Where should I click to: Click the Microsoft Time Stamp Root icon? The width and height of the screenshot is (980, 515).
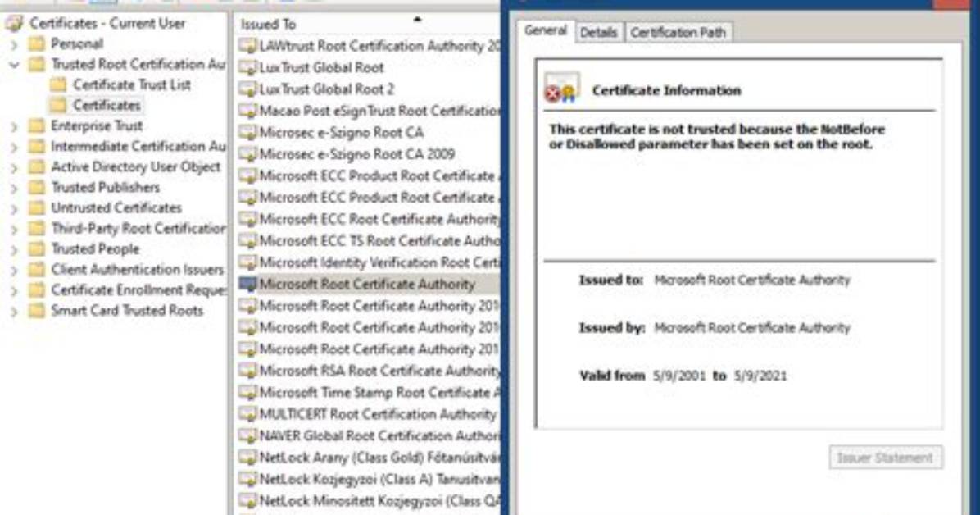(x=247, y=392)
